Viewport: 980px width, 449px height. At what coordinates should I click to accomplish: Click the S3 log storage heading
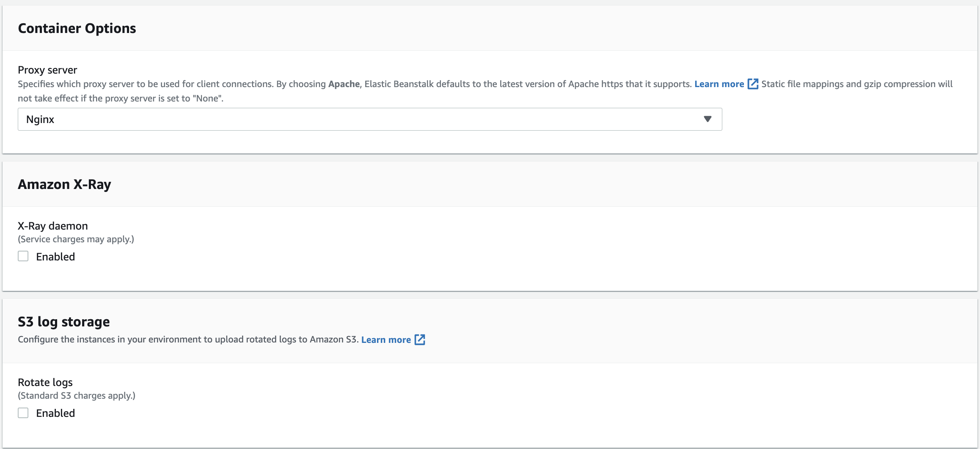64,322
